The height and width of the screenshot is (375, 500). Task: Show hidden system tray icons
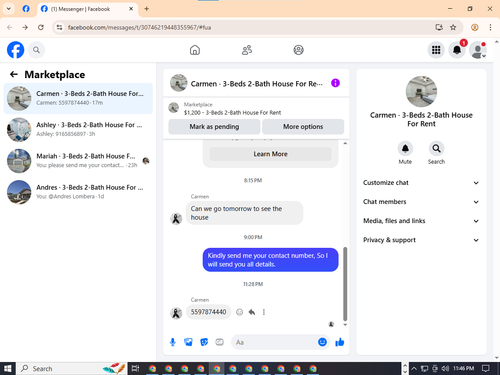[x=414, y=368]
